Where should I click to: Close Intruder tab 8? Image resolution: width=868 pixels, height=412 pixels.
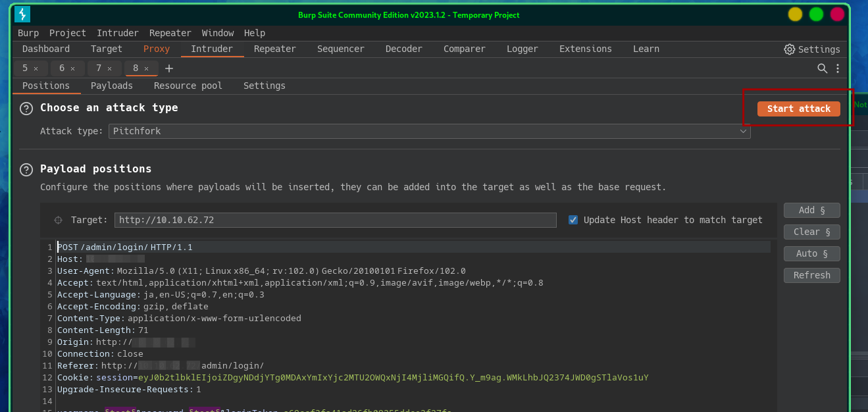click(147, 68)
